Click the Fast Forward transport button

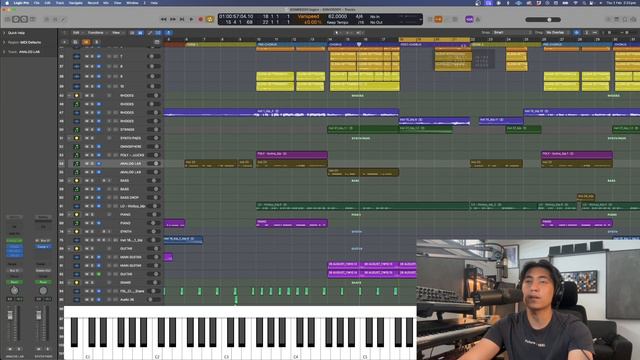click(x=173, y=19)
